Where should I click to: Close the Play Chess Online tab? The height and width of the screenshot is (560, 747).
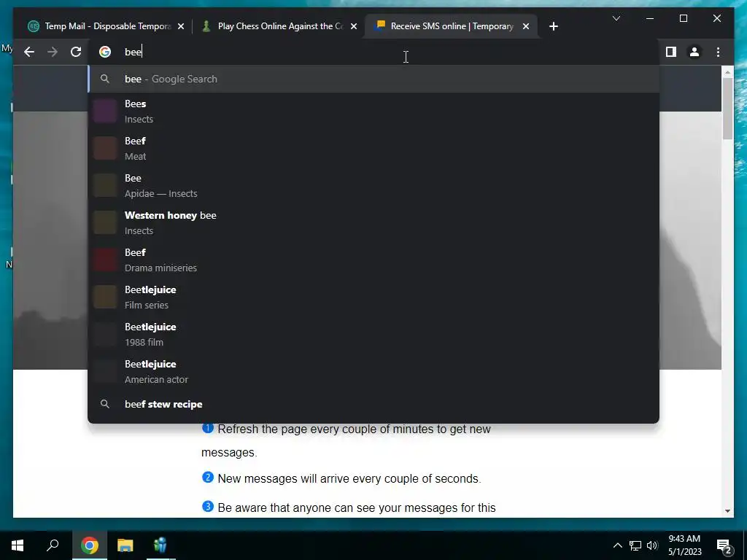tap(354, 26)
